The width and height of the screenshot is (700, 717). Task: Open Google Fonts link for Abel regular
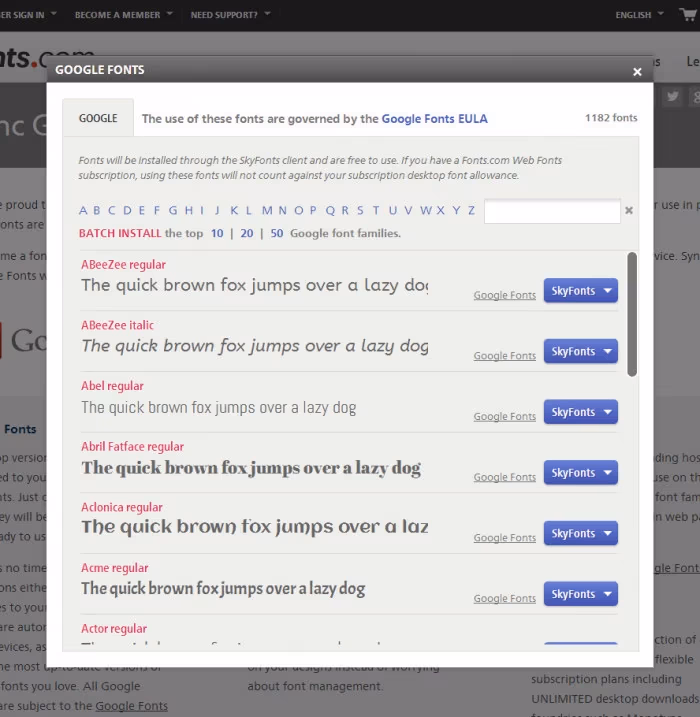(x=505, y=417)
